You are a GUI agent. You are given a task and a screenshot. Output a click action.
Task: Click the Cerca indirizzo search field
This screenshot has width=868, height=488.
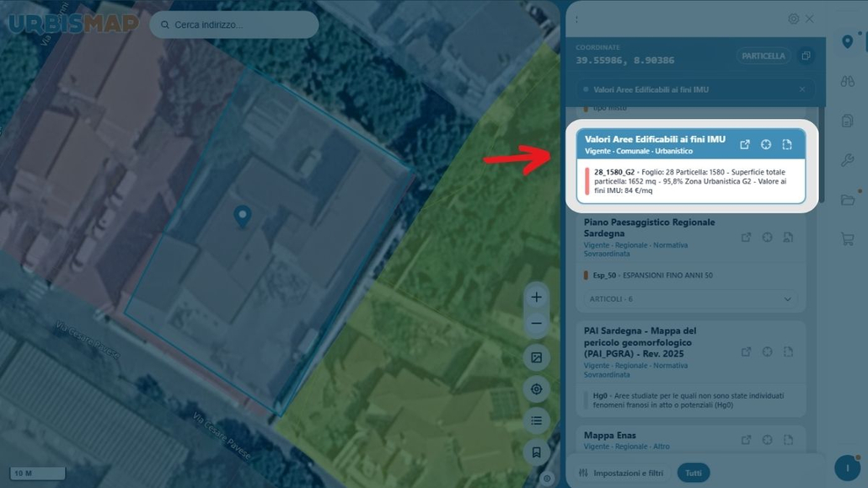[234, 25]
